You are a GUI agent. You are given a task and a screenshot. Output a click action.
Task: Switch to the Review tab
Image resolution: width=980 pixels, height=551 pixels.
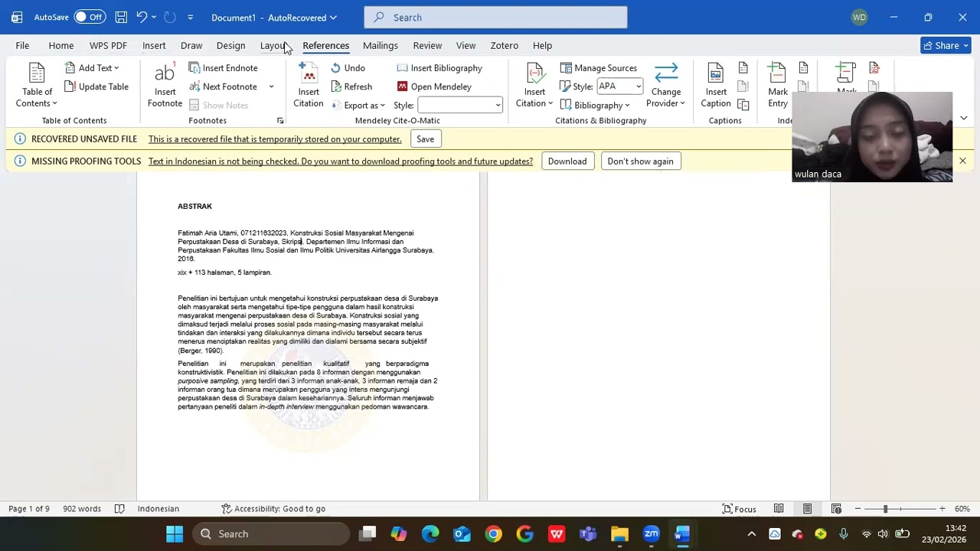427,45
